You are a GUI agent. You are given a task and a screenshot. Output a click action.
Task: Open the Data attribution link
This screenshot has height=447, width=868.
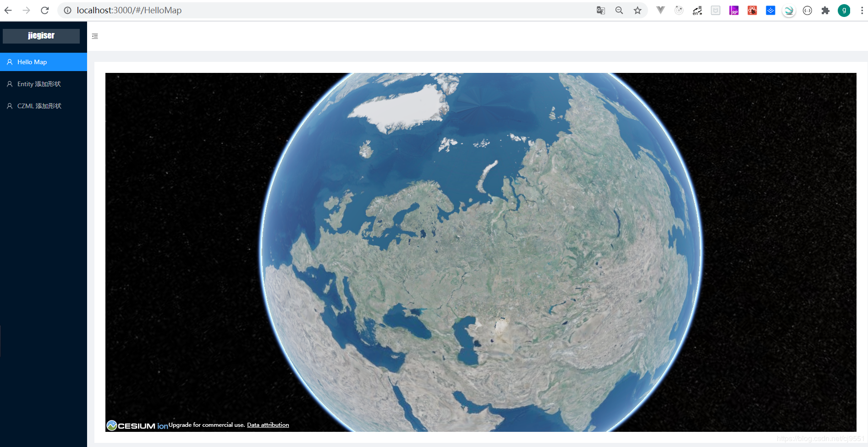(268, 425)
